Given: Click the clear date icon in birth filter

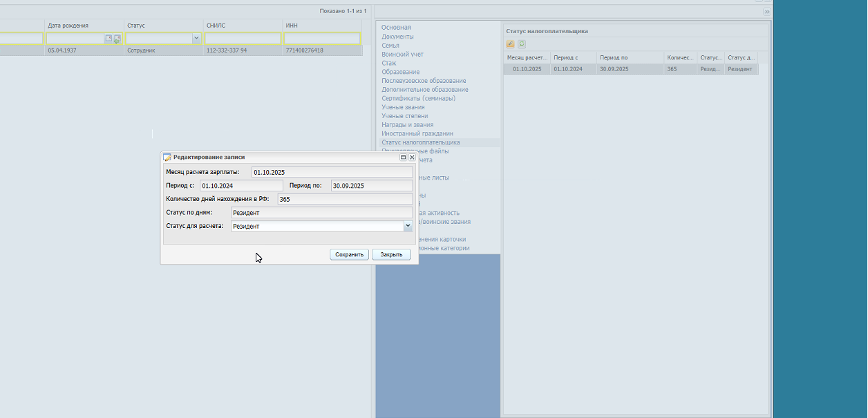Looking at the screenshot, I should coord(117,39).
